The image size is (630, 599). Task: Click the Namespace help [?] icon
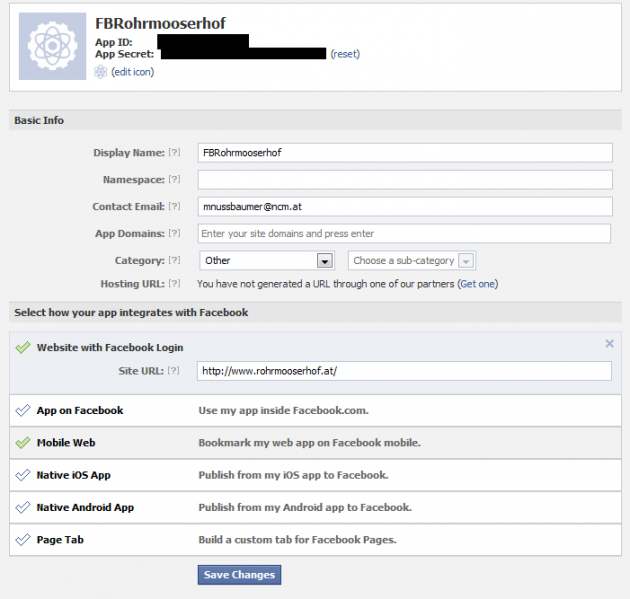[175, 180]
